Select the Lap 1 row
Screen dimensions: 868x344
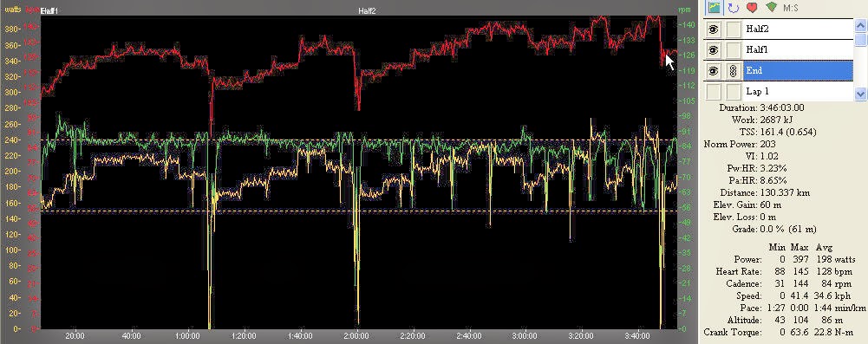coord(798,91)
